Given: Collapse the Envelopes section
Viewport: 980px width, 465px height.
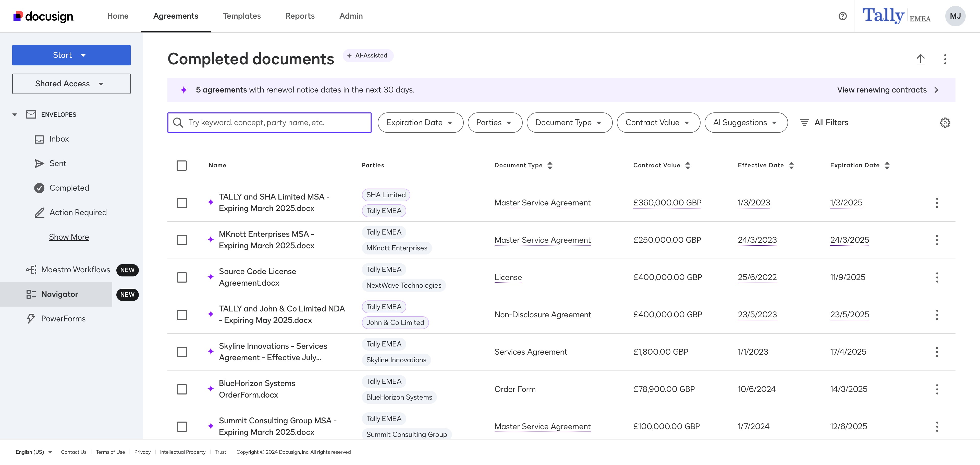Looking at the screenshot, I should [x=15, y=115].
